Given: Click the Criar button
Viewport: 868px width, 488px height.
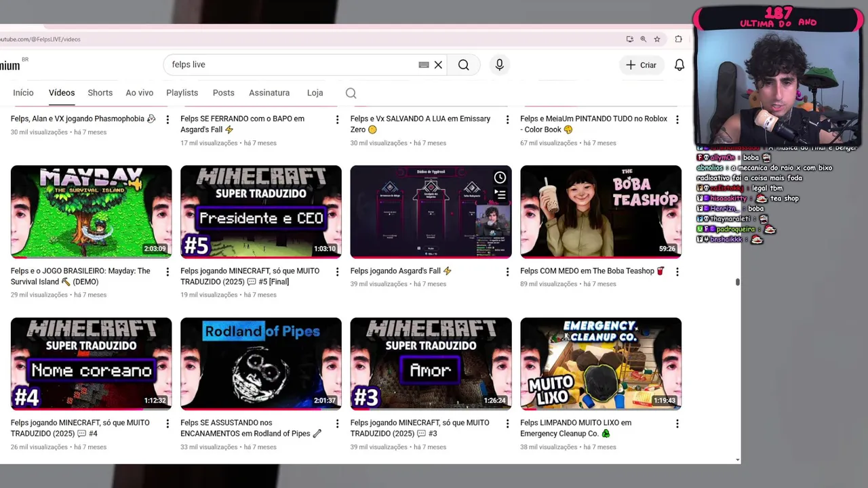Looking at the screenshot, I should coord(641,64).
